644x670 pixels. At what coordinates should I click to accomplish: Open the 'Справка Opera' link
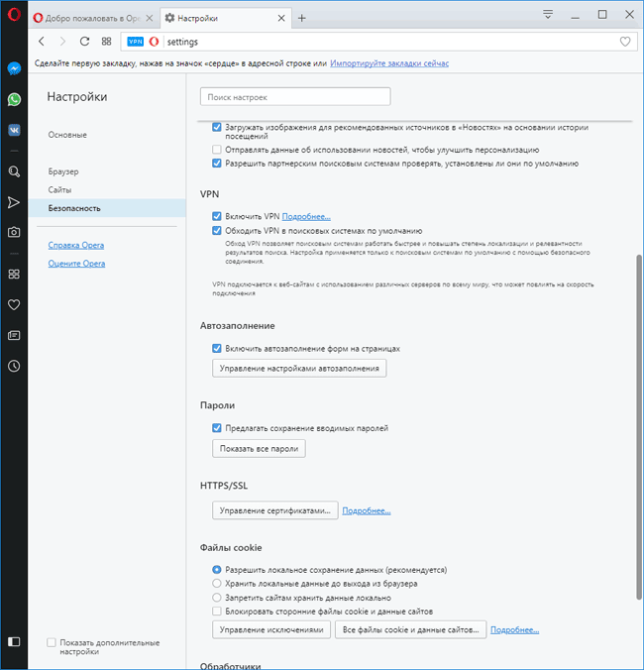click(x=76, y=245)
